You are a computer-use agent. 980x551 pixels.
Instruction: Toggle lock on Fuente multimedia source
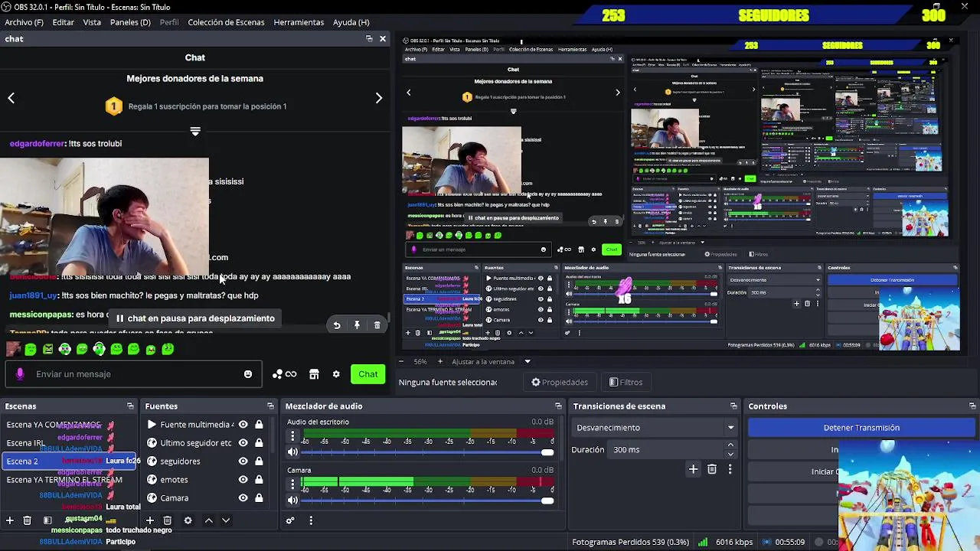[x=259, y=425]
